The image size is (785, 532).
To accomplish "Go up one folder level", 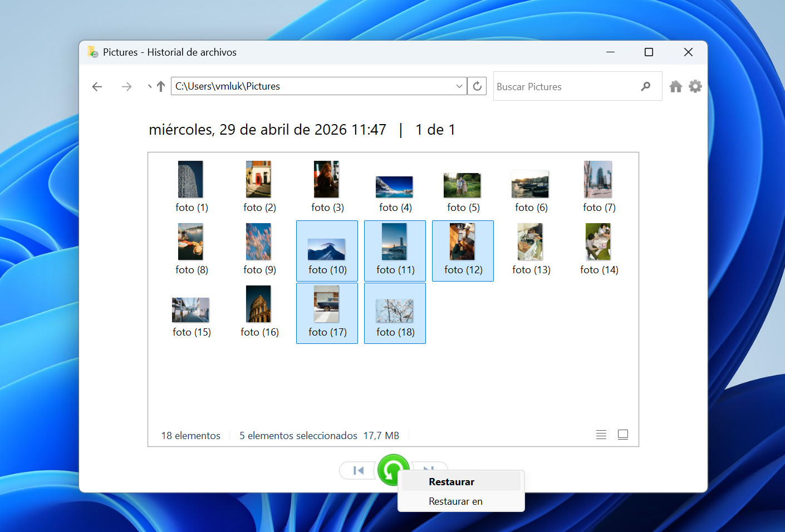I will pyautogui.click(x=161, y=86).
